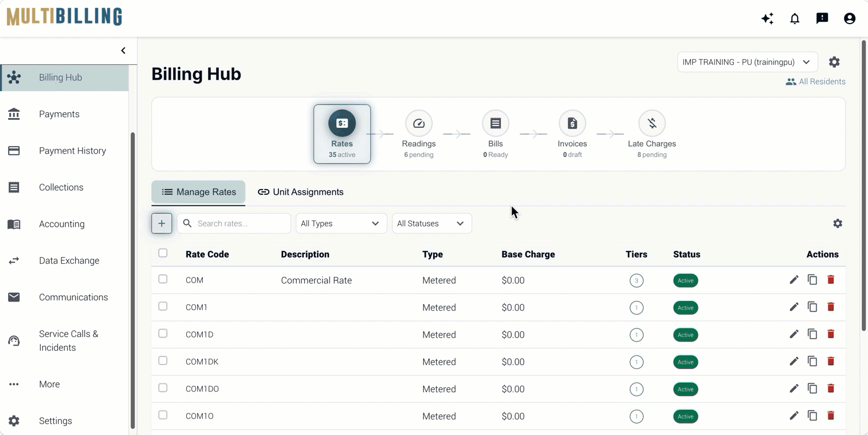The height and width of the screenshot is (435, 868).
Task: Open Data Exchange in the sidebar
Action: pos(65,261)
